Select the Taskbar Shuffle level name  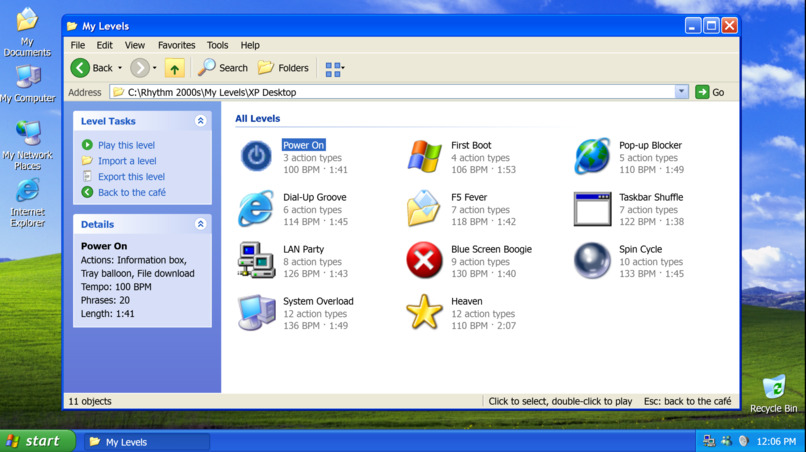pyautogui.click(x=651, y=197)
